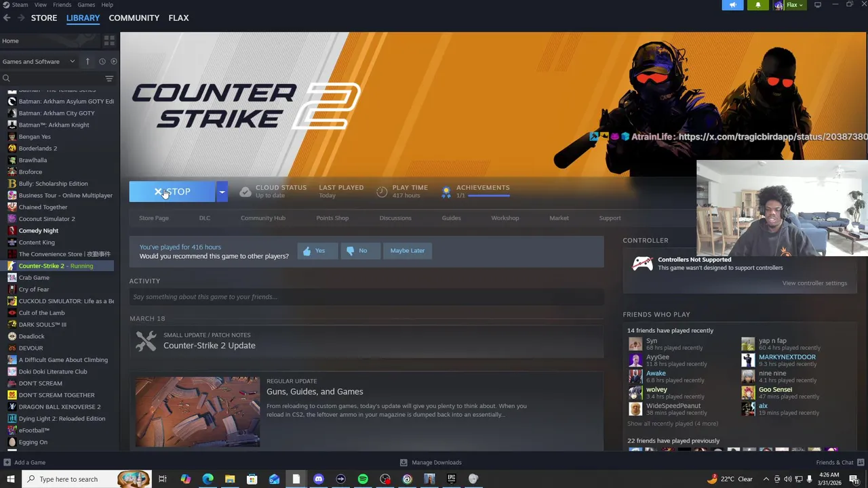
Task: Open the Guides link
Action: coord(451,218)
